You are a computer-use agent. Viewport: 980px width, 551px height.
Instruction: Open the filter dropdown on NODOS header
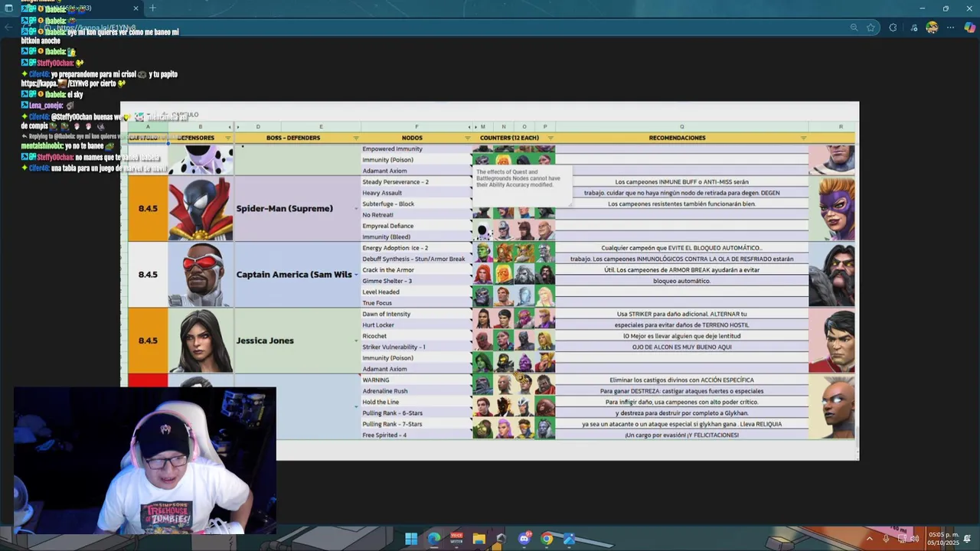[x=467, y=138]
